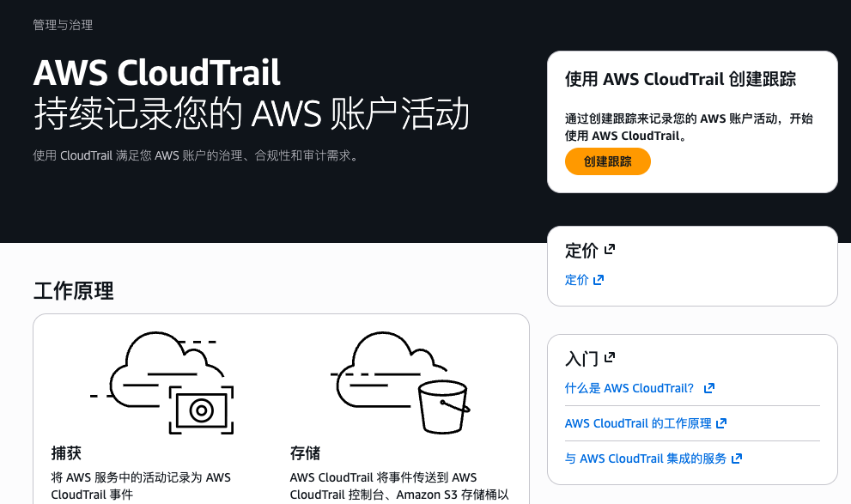Image resolution: width=851 pixels, height=504 pixels.
Task: Click the cloud capture camera illustration
Action: coord(161,383)
